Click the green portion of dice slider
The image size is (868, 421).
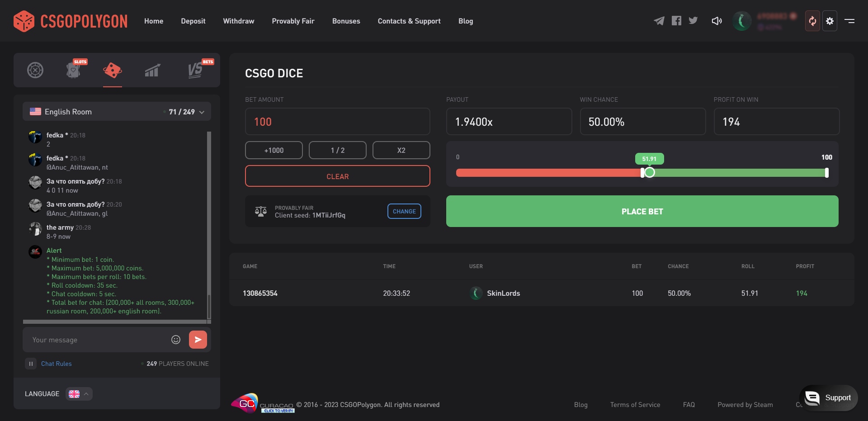point(739,172)
